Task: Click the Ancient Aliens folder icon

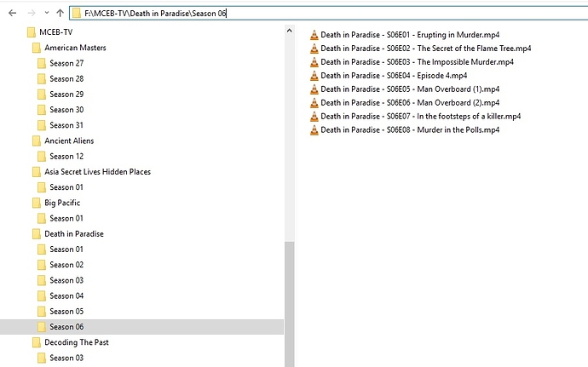Action: [x=37, y=140]
